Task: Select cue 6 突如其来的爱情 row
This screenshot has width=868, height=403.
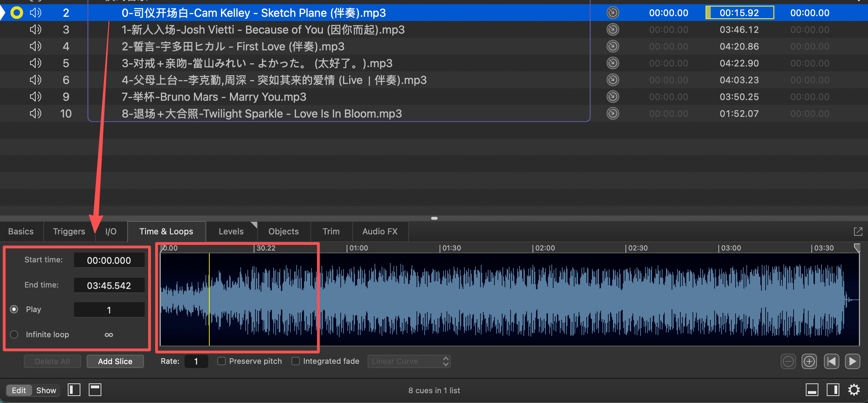Action: 434,80
